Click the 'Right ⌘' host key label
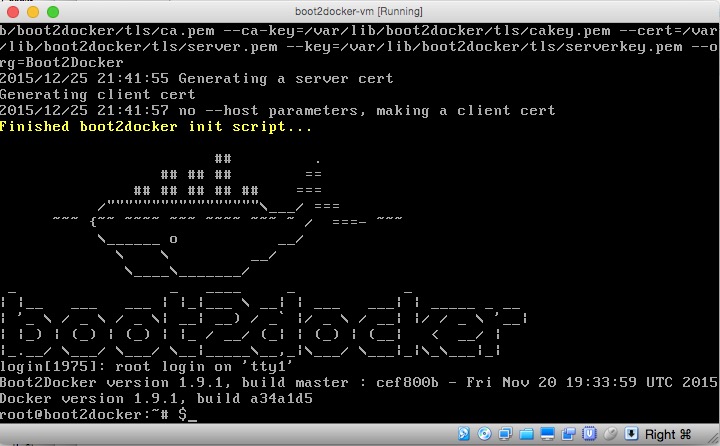This screenshot has width=720, height=446. [x=668, y=434]
